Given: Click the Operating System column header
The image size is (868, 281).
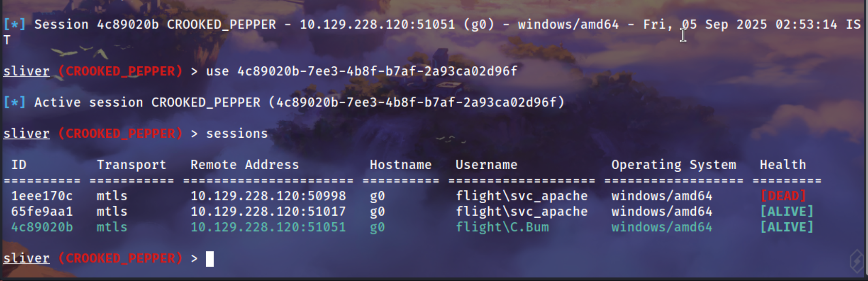Looking at the screenshot, I should pos(673,165).
